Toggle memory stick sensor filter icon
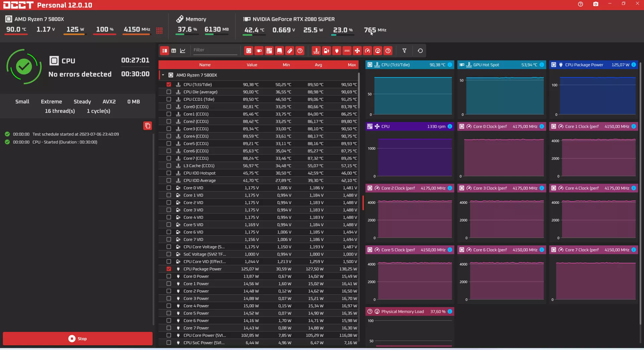 point(290,51)
